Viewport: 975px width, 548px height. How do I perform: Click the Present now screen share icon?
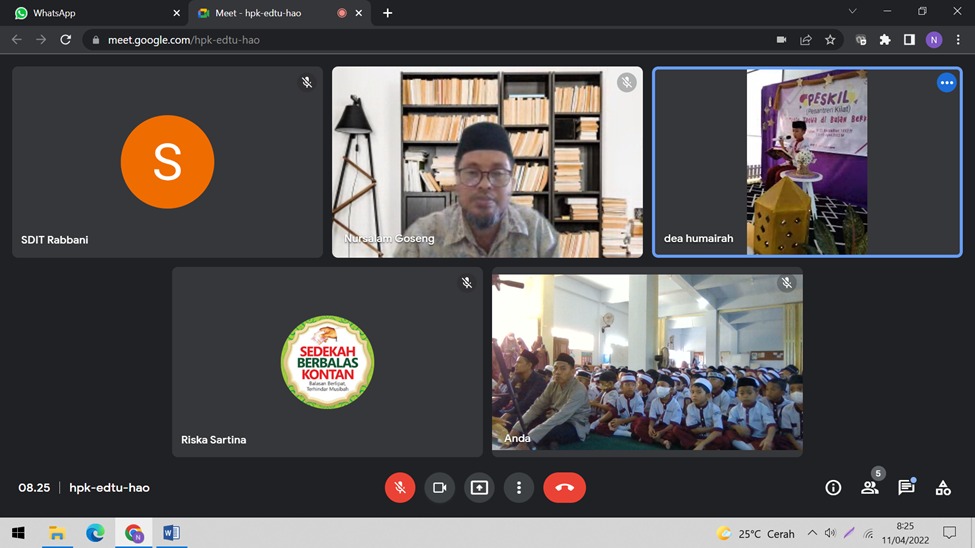pos(479,487)
